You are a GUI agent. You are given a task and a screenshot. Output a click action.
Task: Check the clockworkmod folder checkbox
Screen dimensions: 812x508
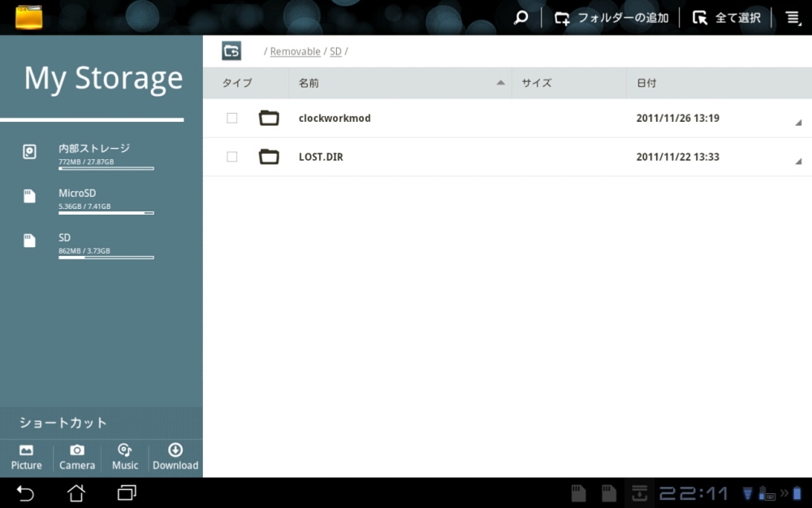[x=232, y=118]
